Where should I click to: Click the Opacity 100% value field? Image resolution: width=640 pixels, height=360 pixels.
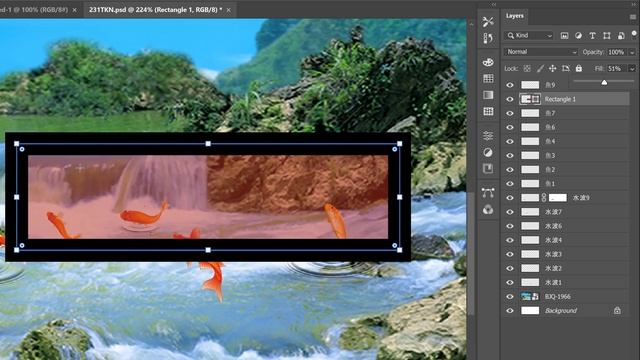(616, 52)
